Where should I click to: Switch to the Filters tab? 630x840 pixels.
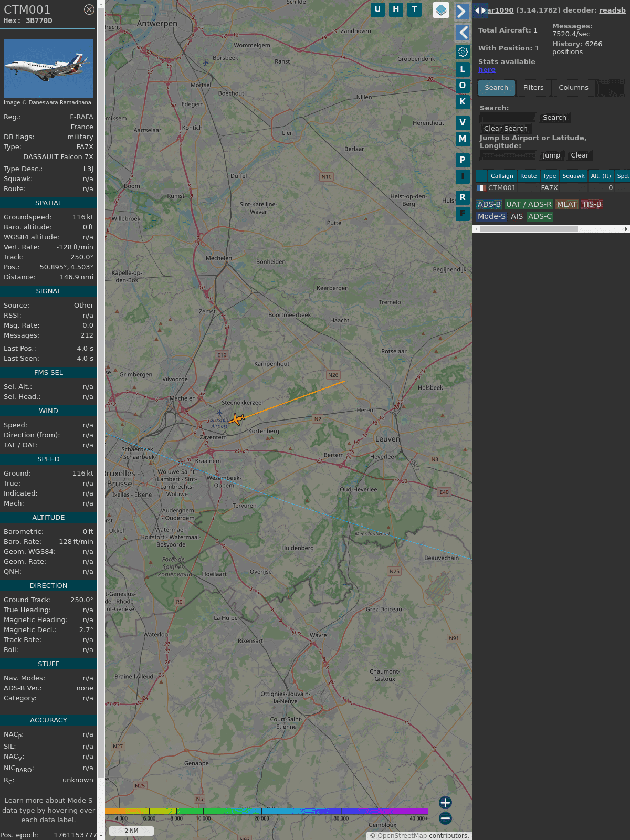click(533, 88)
